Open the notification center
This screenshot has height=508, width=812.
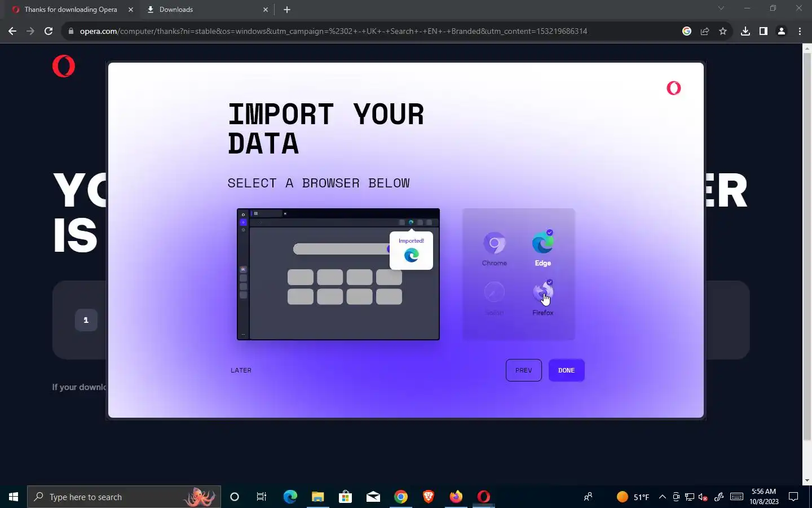coord(793,497)
